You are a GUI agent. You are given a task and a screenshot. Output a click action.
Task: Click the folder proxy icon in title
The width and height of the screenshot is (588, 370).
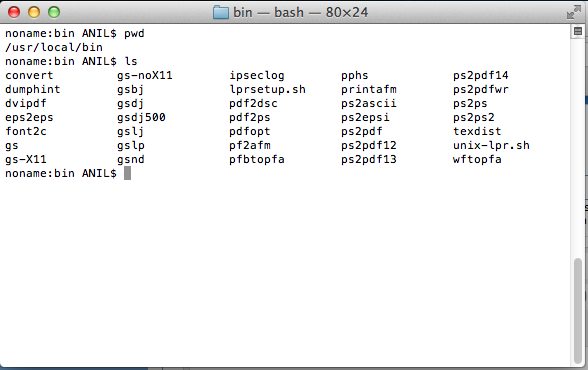tap(220, 12)
